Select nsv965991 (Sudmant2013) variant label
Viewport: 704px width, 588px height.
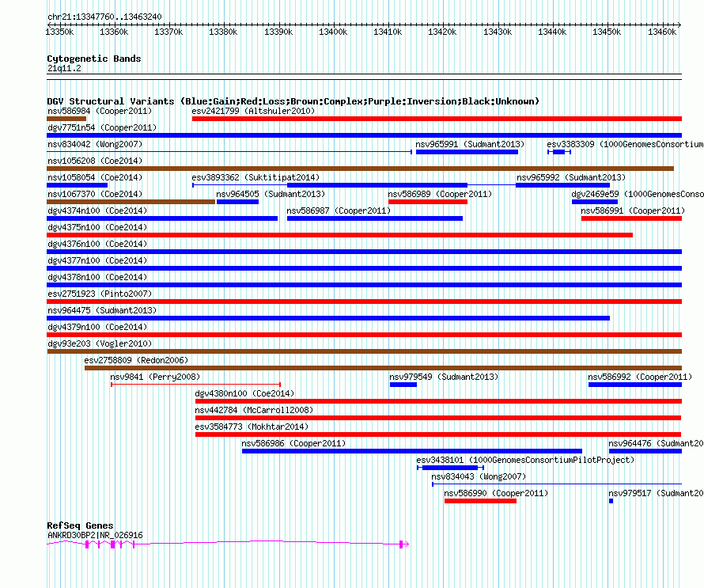click(470, 144)
